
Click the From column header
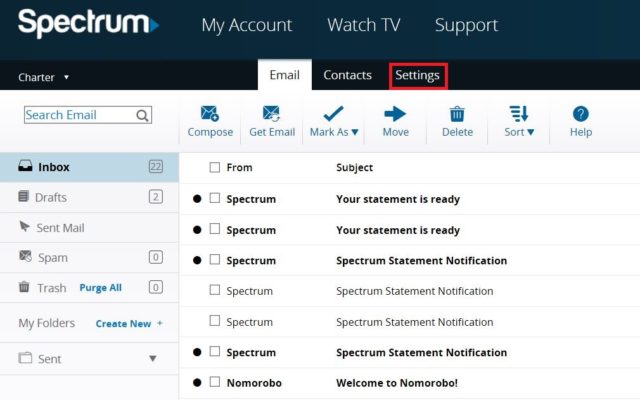point(239,167)
